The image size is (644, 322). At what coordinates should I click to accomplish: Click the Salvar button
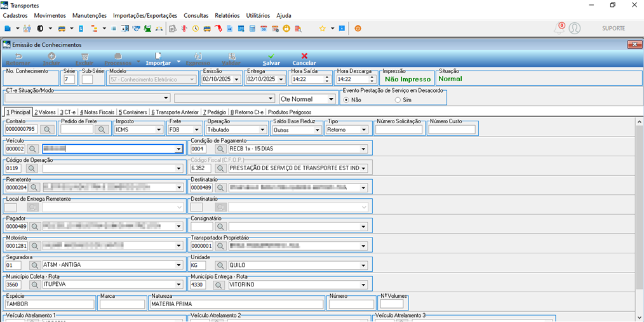tap(271, 60)
